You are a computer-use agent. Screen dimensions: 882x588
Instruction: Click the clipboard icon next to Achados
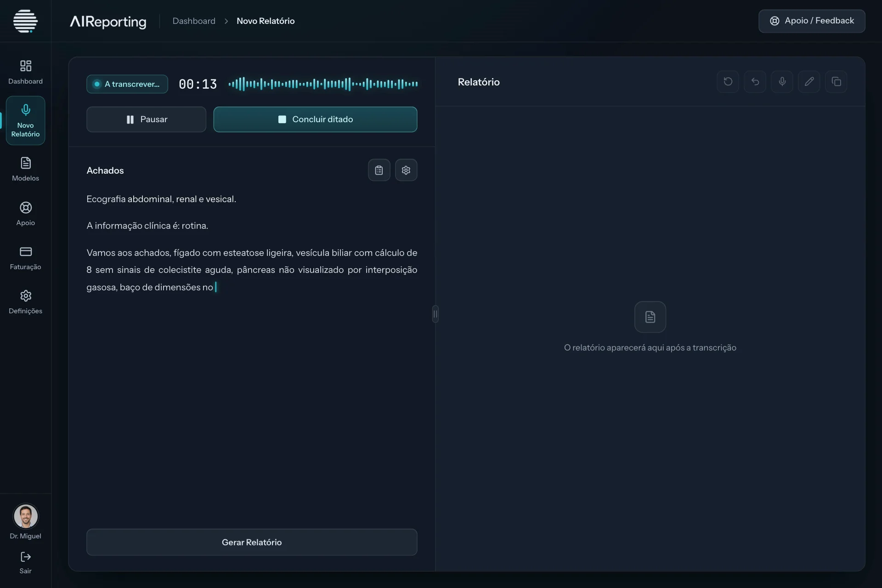tap(379, 170)
